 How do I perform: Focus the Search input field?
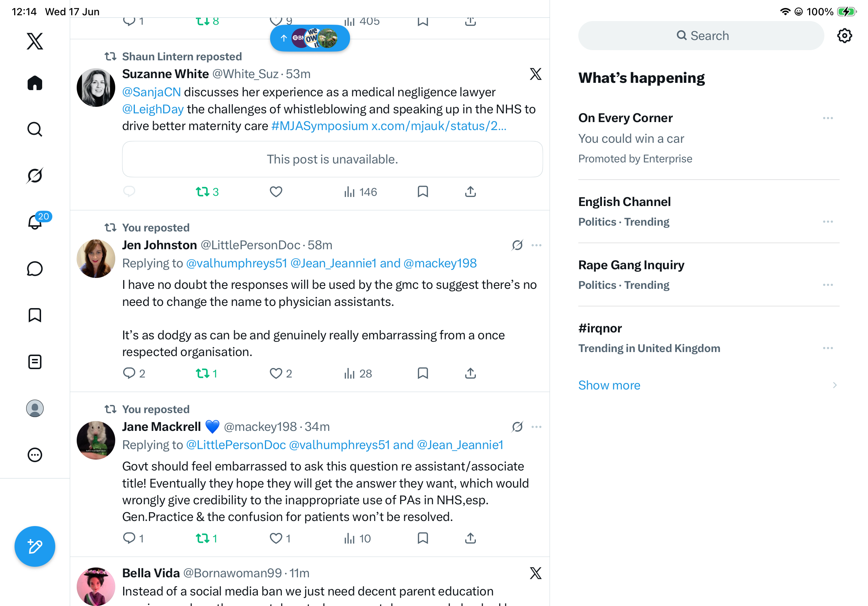click(x=701, y=36)
